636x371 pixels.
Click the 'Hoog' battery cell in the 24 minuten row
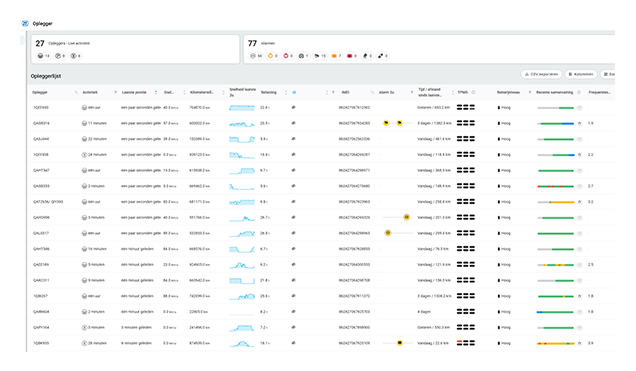click(504, 154)
